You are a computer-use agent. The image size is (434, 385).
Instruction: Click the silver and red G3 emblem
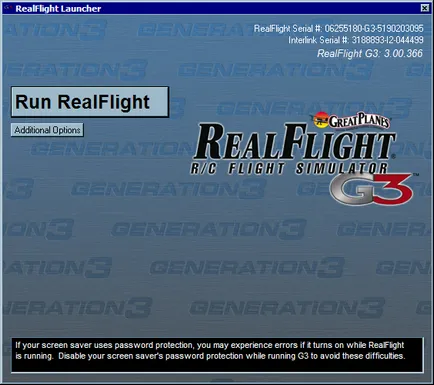[x=371, y=189]
